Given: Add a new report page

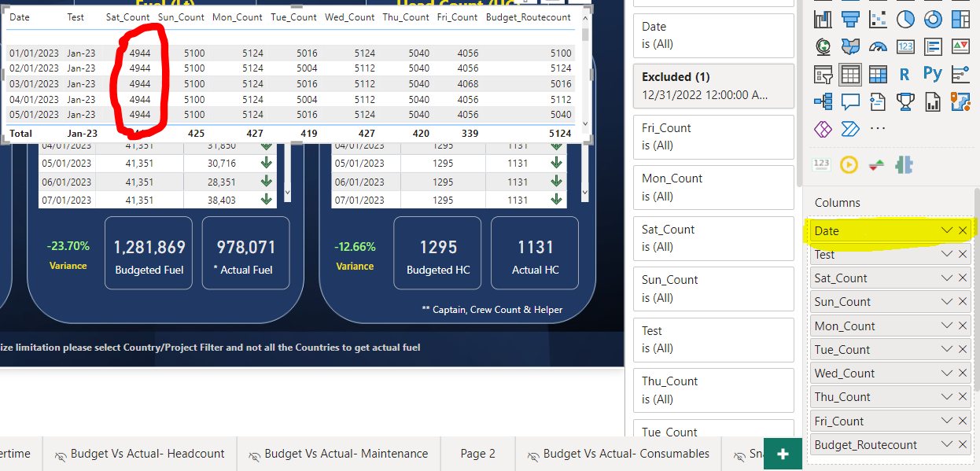Looking at the screenshot, I should tap(783, 454).
